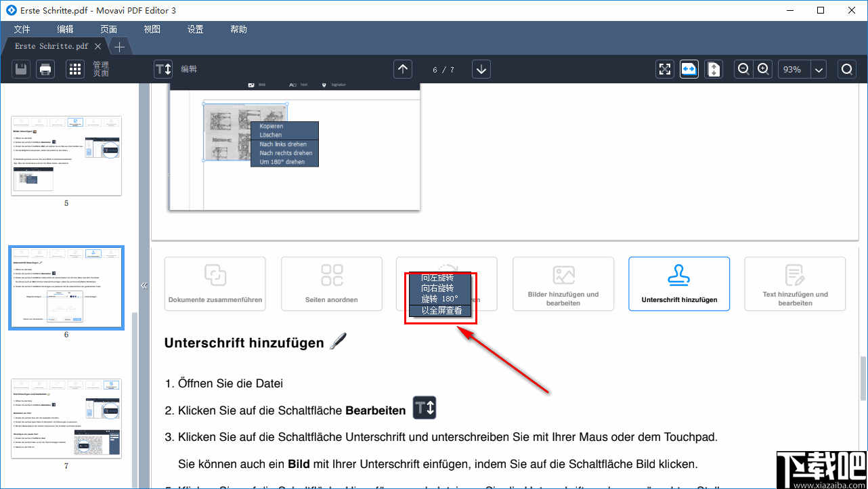Zoom in with the magnifier plus icon

pyautogui.click(x=762, y=68)
